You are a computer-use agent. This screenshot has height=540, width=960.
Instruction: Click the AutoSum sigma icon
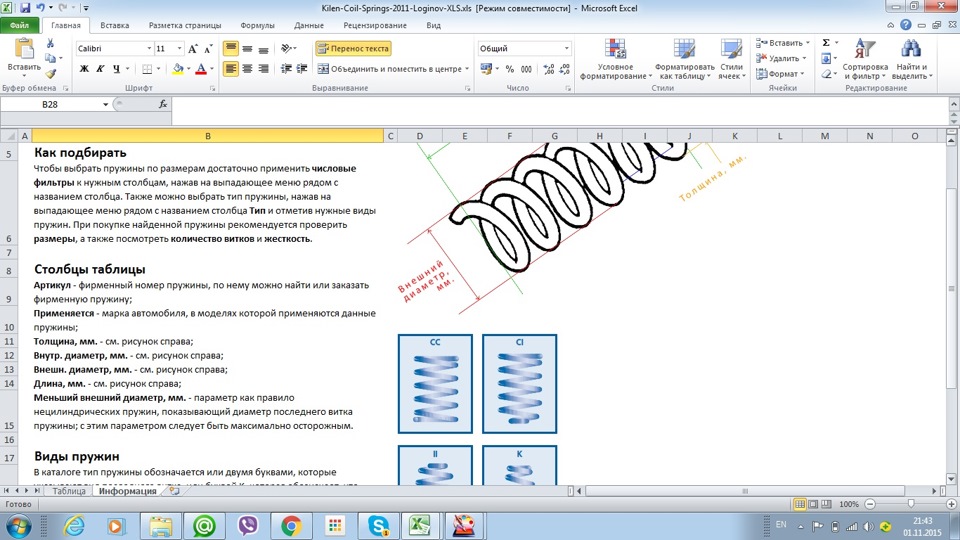(826, 43)
